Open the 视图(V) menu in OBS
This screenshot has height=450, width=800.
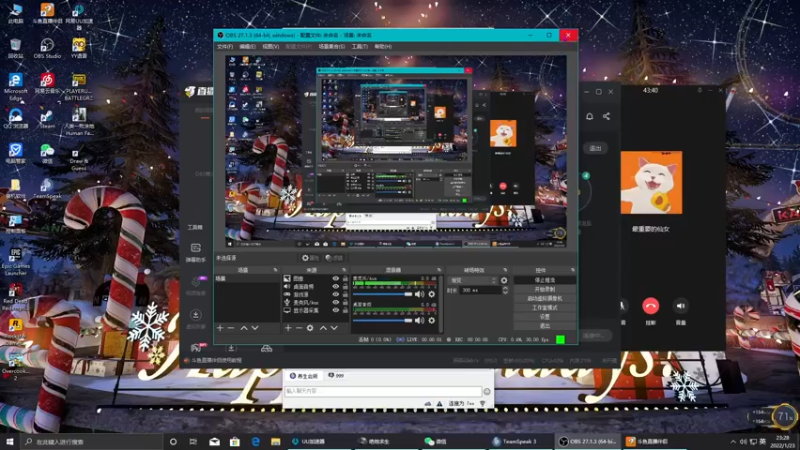coord(270,46)
